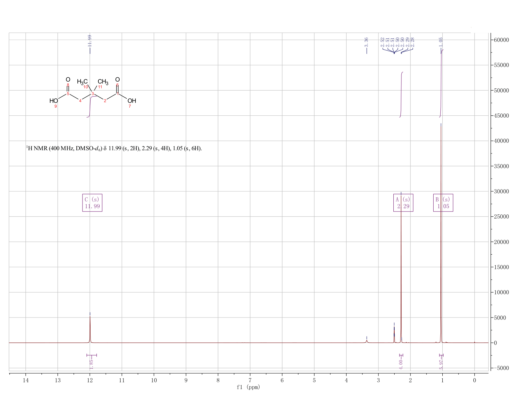Click the 60000 intensity axis label
The height and width of the screenshot is (411, 532).
click(501, 40)
